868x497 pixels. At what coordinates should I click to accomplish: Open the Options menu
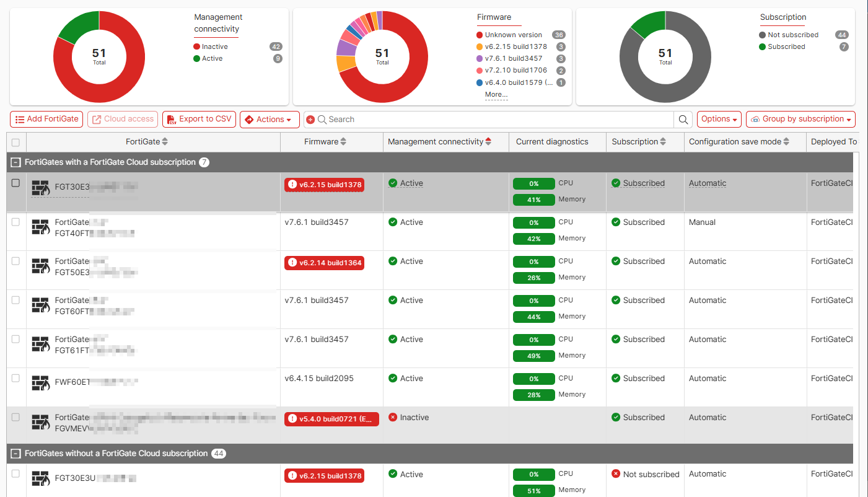click(x=719, y=119)
